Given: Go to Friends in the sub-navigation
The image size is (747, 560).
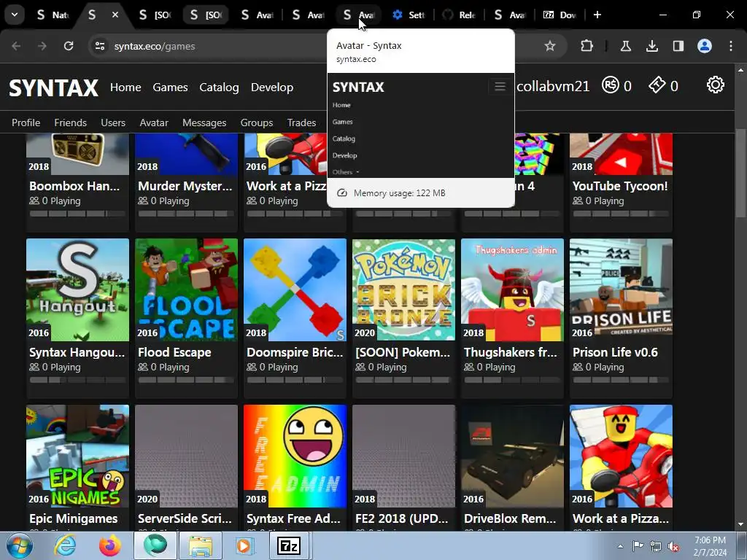Looking at the screenshot, I should tap(71, 122).
